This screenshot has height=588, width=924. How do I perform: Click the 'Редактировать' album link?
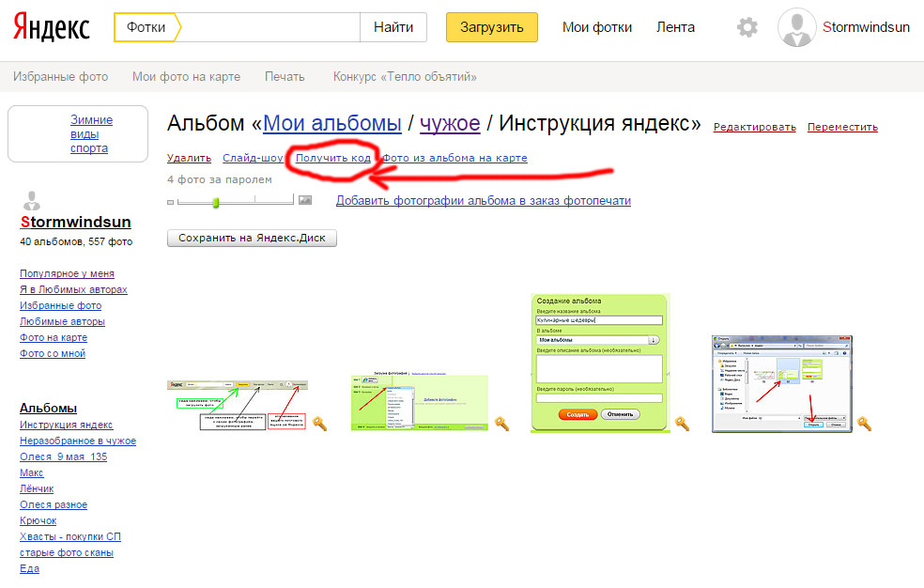(755, 127)
